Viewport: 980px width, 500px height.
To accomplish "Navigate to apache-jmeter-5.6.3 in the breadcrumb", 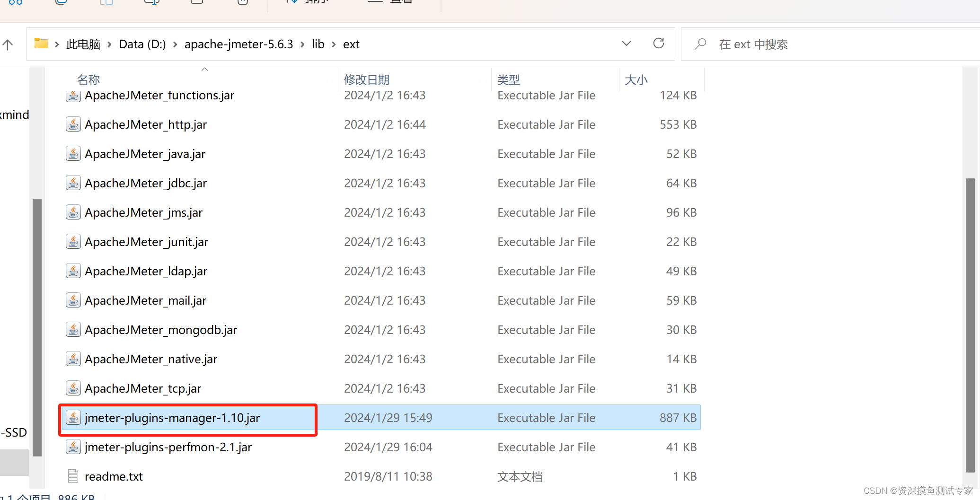I will [x=238, y=44].
